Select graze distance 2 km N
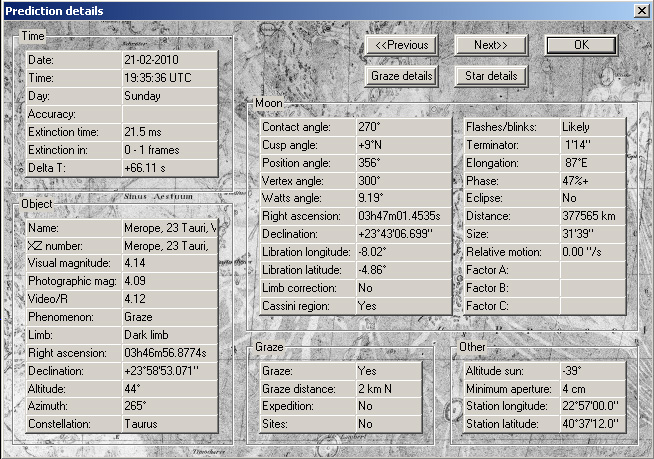 coord(389,388)
